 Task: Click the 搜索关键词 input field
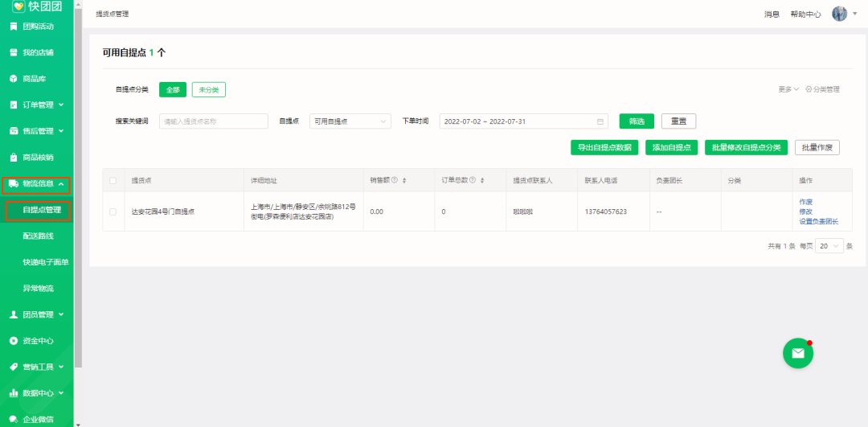pyautogui.click(x=214, y=121)
